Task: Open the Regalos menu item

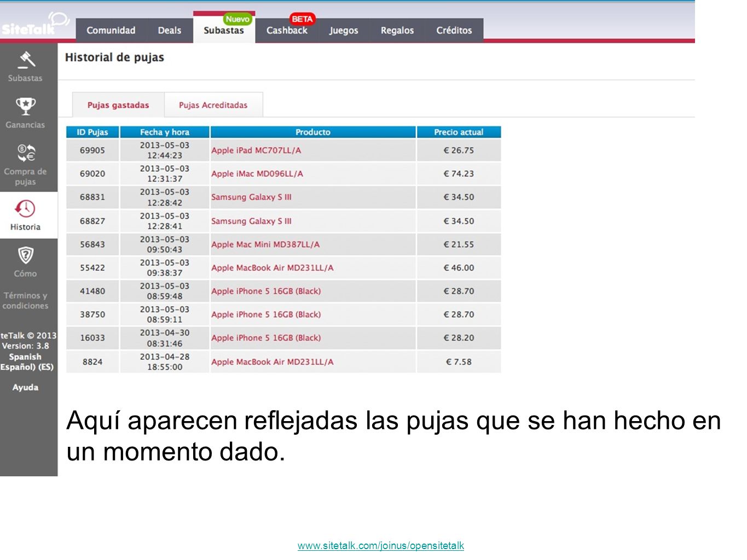Action: (x=397, y=31)
